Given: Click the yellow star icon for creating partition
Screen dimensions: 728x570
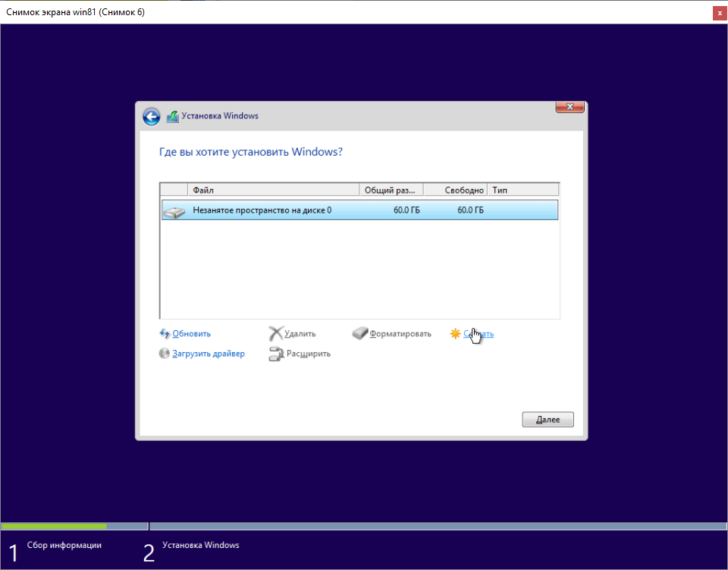Looking at the screenshot, I should (455, 333).
